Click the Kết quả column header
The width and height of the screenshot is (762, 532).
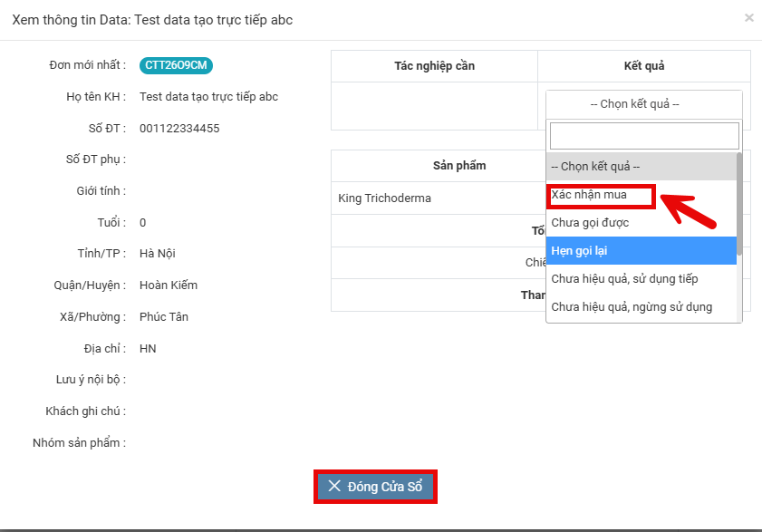coord(644,66)
